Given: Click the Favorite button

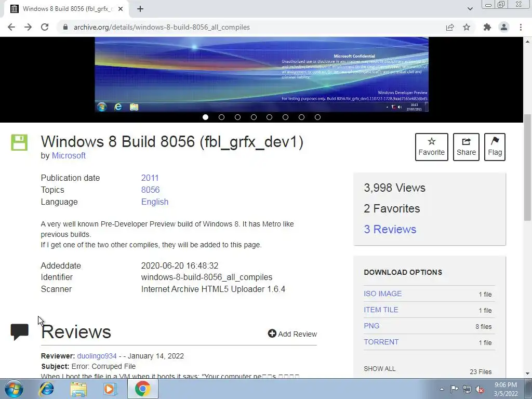Looking at the screenshot, I should click(432, 147).
